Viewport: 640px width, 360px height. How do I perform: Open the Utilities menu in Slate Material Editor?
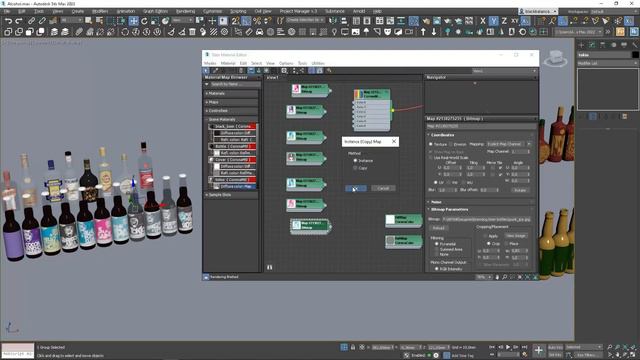click(318, 63)
